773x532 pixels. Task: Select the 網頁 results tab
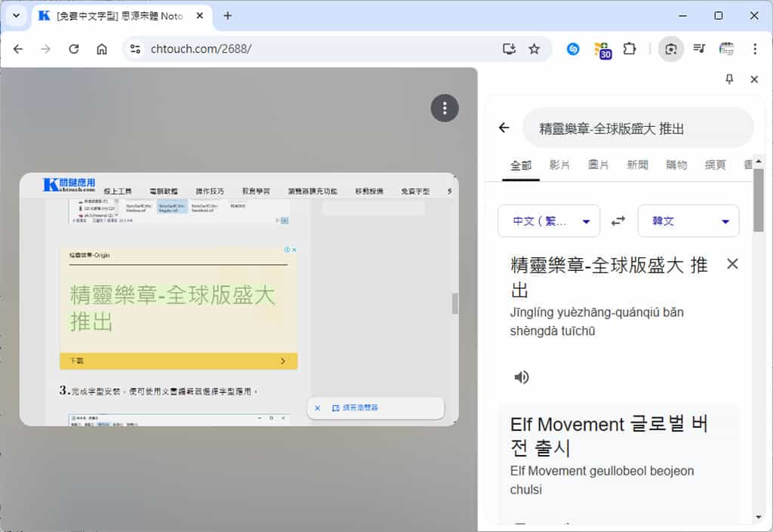[716, 165]
